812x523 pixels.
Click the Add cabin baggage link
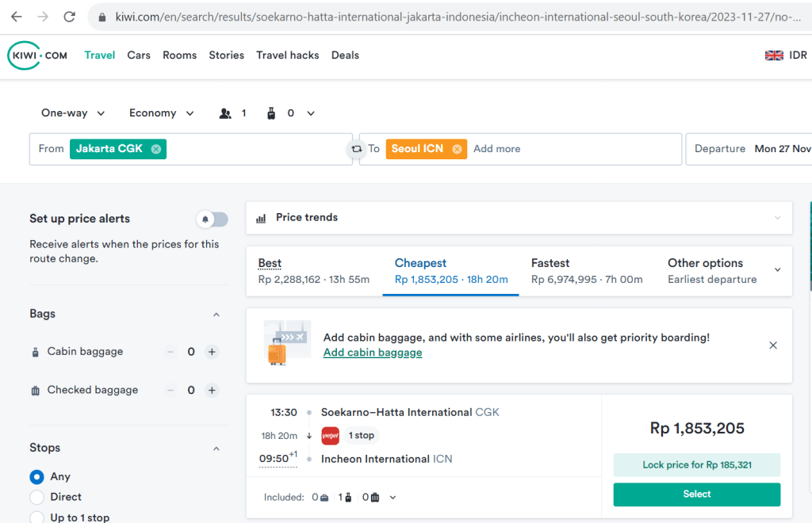373,353
